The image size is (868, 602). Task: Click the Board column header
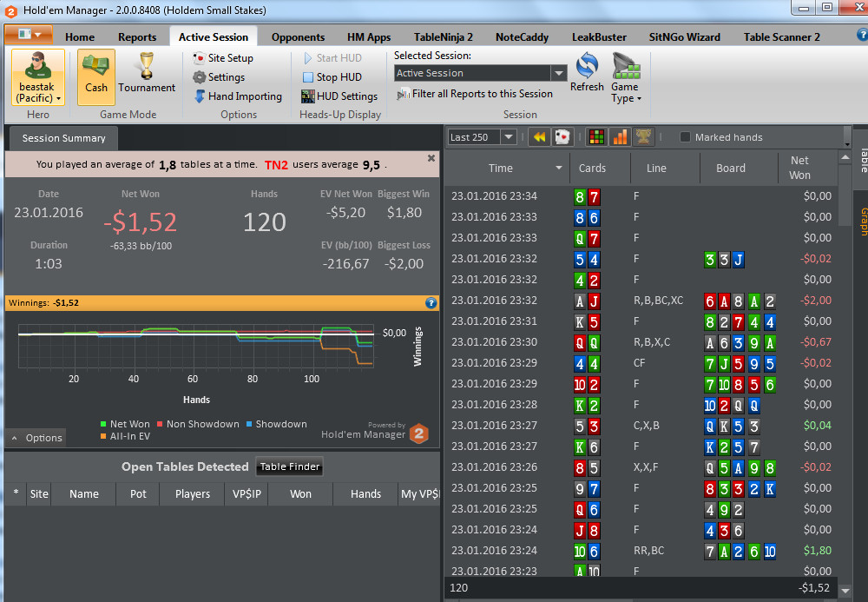coord(731,169)
